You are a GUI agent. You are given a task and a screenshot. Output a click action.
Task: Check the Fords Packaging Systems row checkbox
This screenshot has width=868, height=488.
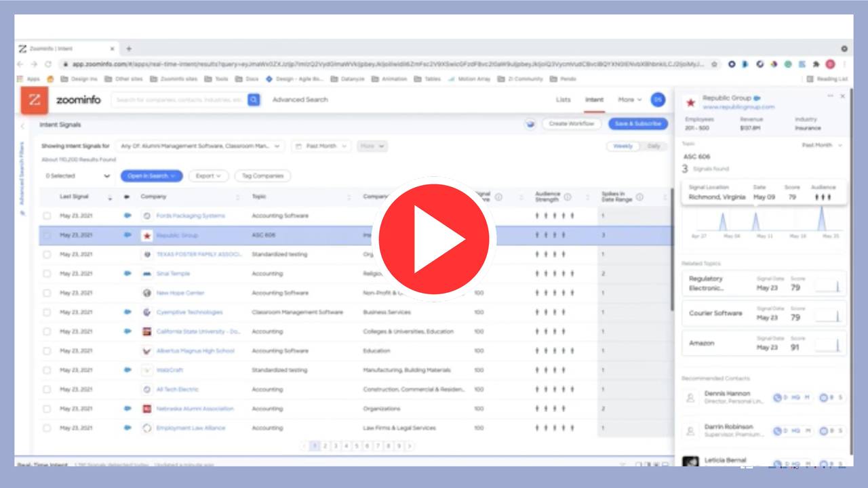pos(47,216)
